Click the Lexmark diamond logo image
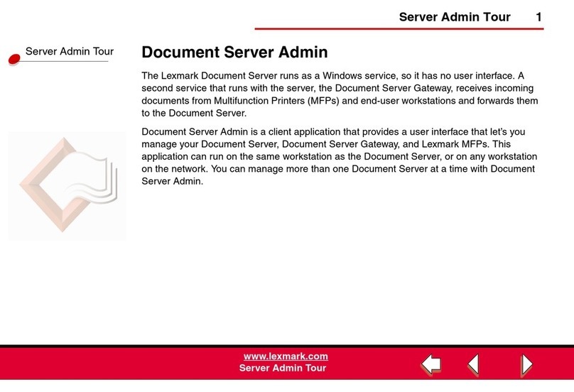 coord(67,185)
